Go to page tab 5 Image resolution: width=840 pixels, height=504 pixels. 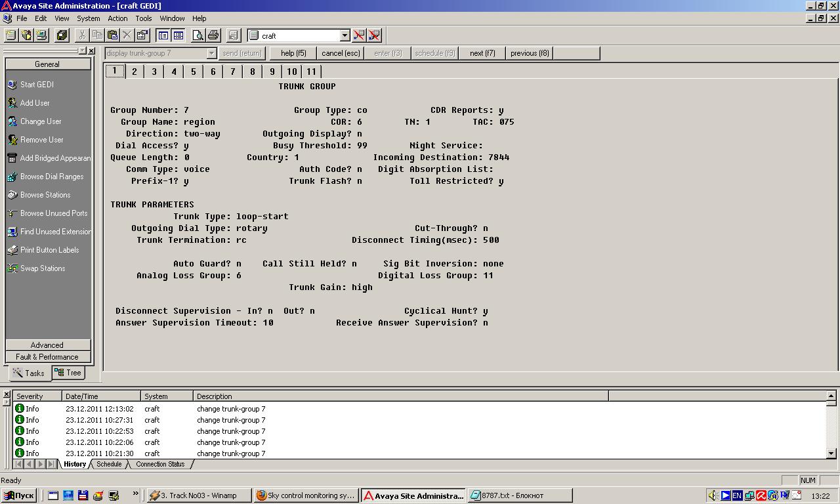pyautogui.click(x=193, y=72)
